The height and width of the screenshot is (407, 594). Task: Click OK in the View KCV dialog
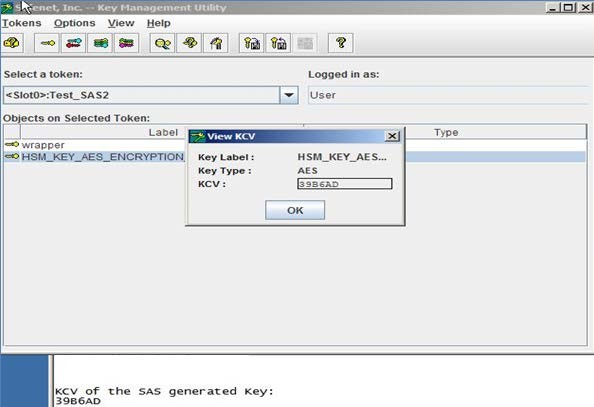pos(295,210)
